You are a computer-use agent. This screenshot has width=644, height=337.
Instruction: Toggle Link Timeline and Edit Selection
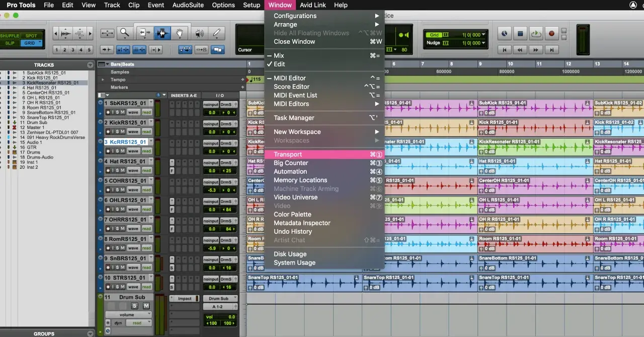point(123,49)
